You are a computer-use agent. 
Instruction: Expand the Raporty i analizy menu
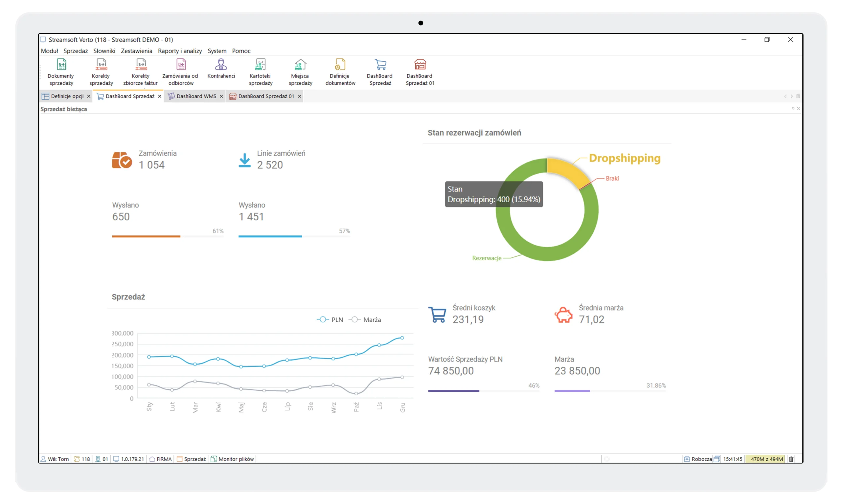pos(180,51)
